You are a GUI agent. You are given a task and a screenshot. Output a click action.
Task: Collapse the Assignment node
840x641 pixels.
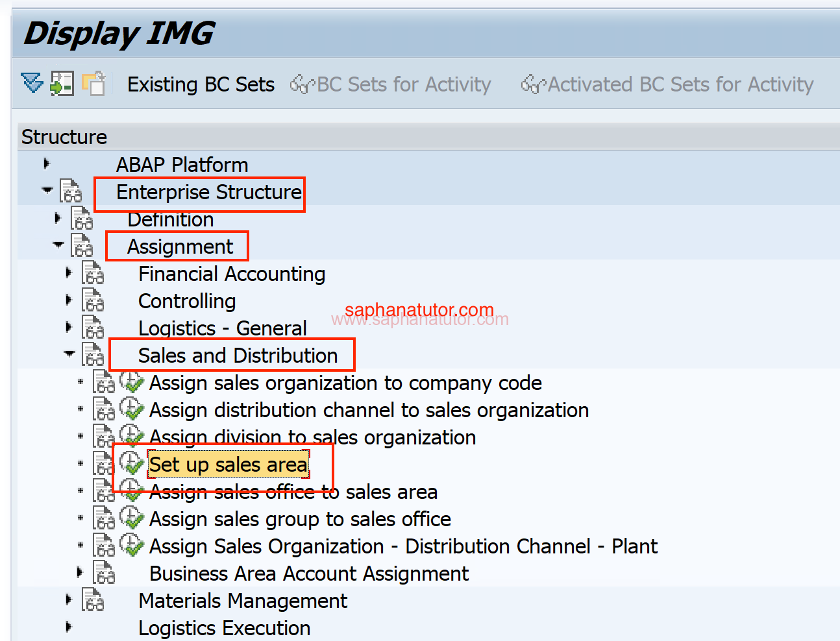(x=58, y=245)
